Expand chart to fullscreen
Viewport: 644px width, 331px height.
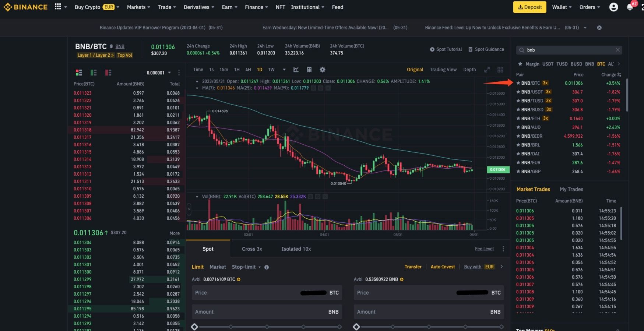click(x=487, y=70)
